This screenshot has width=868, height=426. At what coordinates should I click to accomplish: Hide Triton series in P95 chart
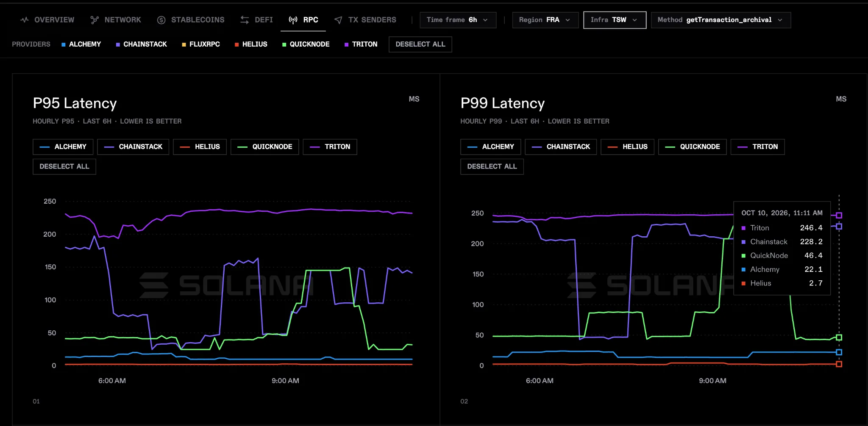click(x=330, y=147)
